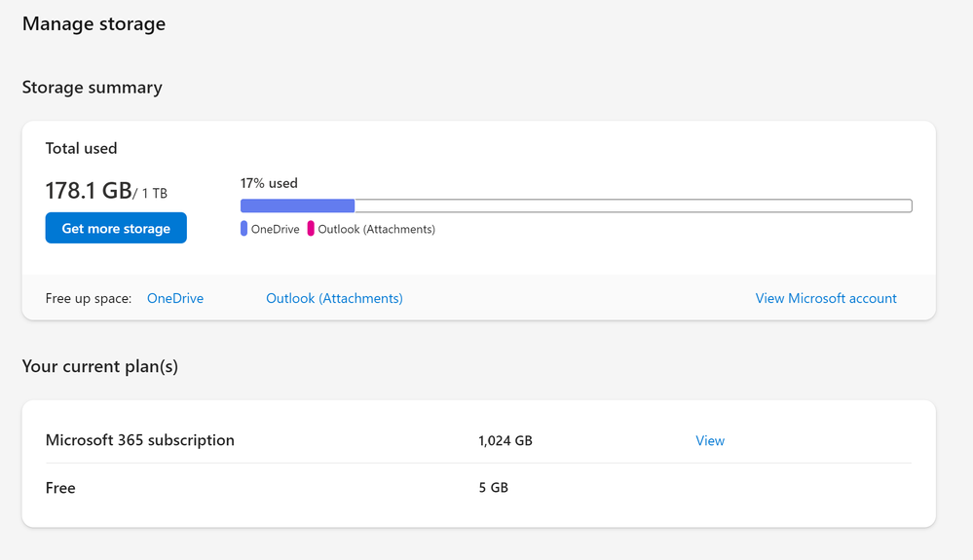The width and height of the screenshot is (973, 560).
Task: Click the Your current plan(s) heading
Action: 99,366
